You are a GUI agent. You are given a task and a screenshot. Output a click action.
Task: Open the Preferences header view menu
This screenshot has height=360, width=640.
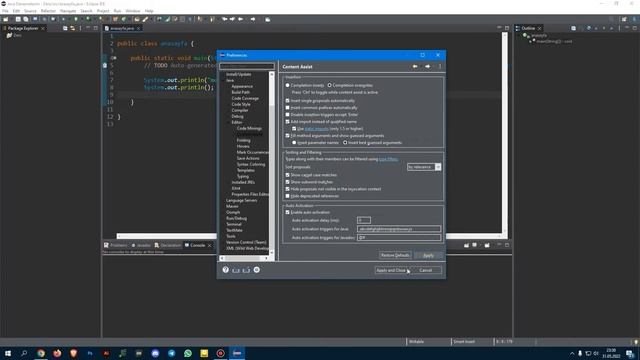(x=440, y=67)
